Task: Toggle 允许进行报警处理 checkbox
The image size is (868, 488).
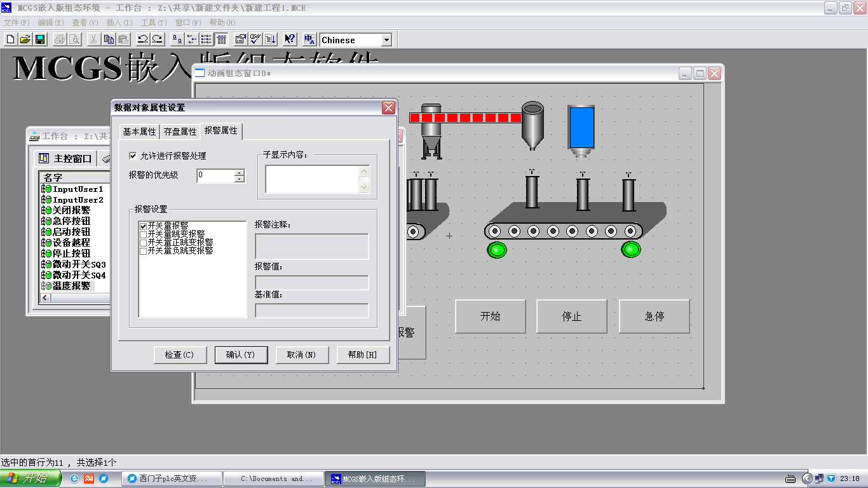Action: (x=133, y=156)
